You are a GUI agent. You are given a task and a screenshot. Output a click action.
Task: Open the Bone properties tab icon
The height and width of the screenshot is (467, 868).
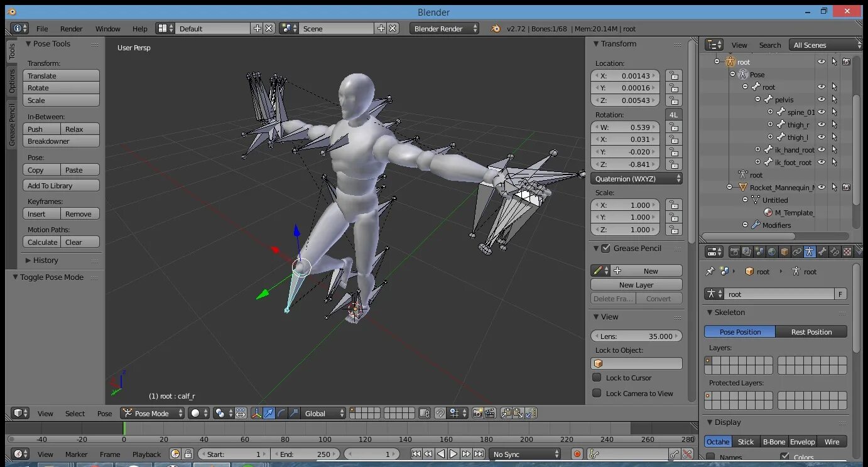(x=822, y=252)
